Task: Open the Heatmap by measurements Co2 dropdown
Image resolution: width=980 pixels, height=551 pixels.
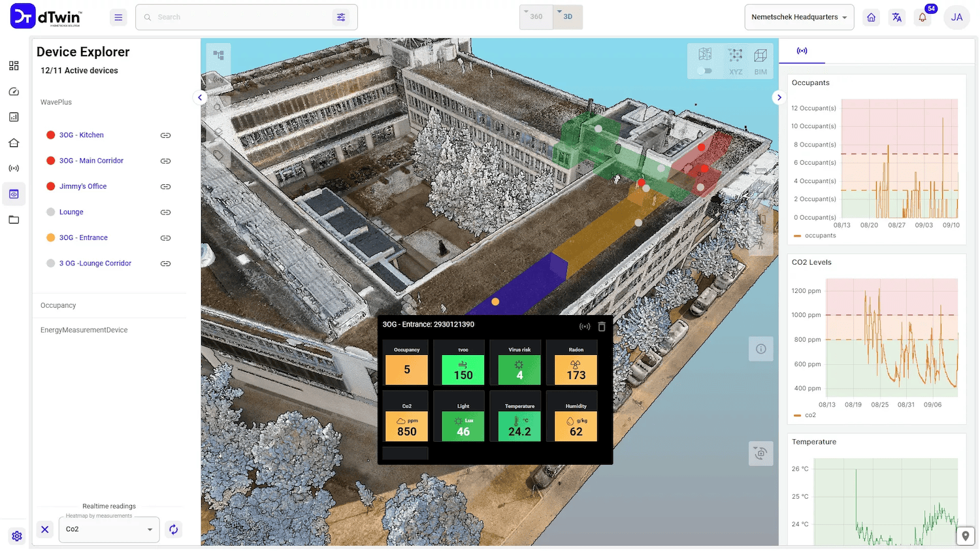Action: [109, 529]
